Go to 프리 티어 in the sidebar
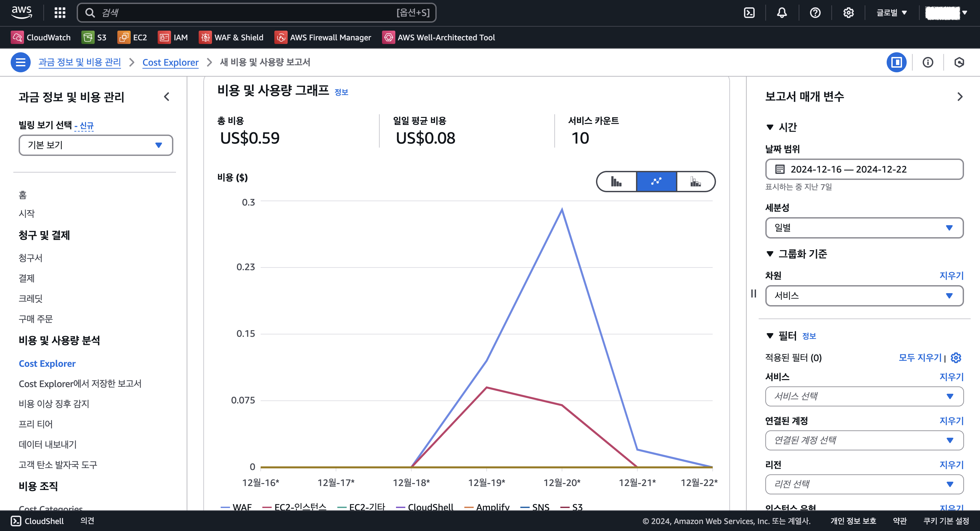Screen dimensions: 980x531 [36, 424]
